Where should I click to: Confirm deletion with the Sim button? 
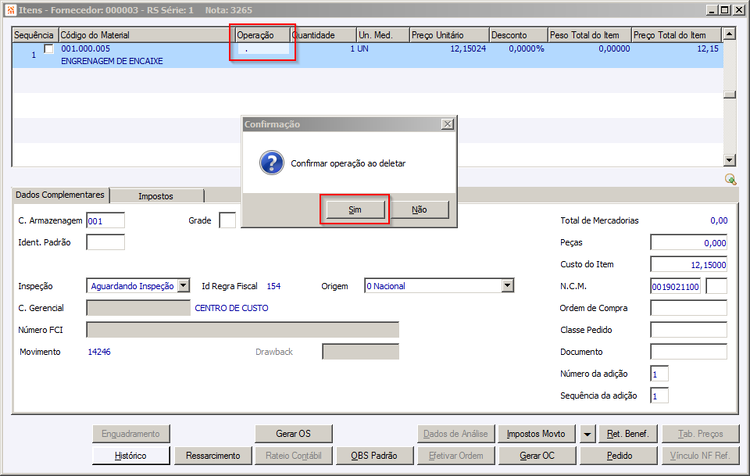click(355, 210)
